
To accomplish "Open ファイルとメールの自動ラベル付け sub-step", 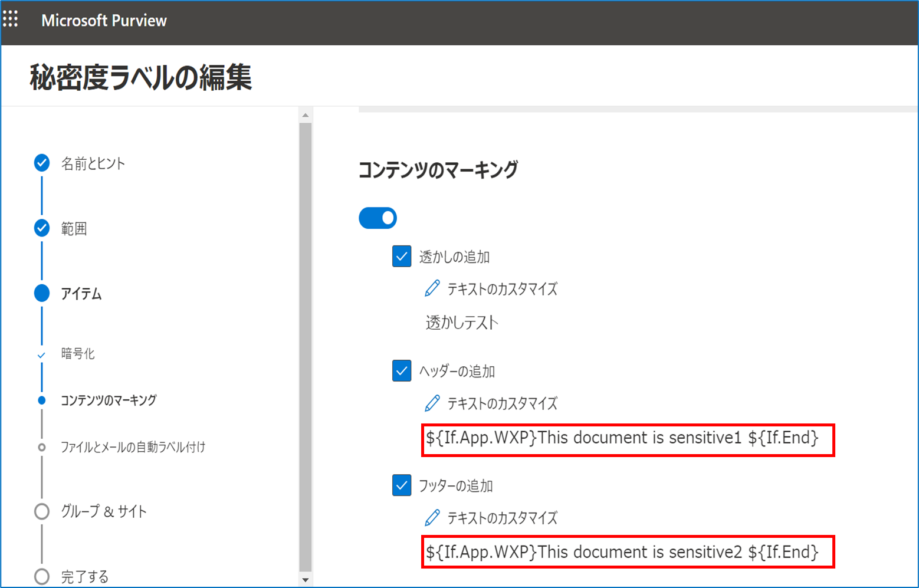I will point(133,447).
